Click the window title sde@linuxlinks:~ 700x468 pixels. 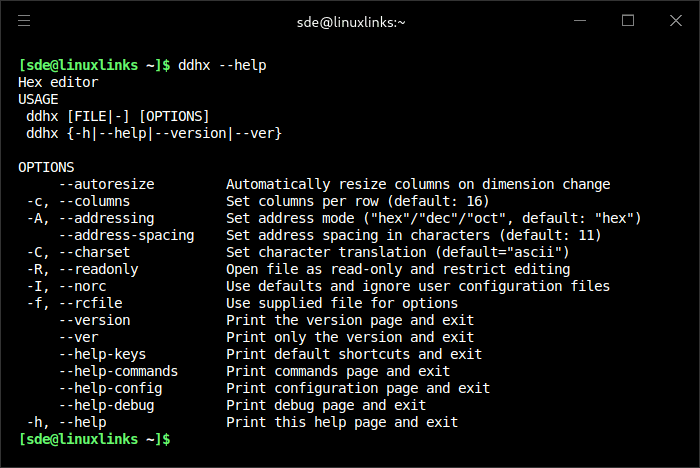(x=350, y=20)
